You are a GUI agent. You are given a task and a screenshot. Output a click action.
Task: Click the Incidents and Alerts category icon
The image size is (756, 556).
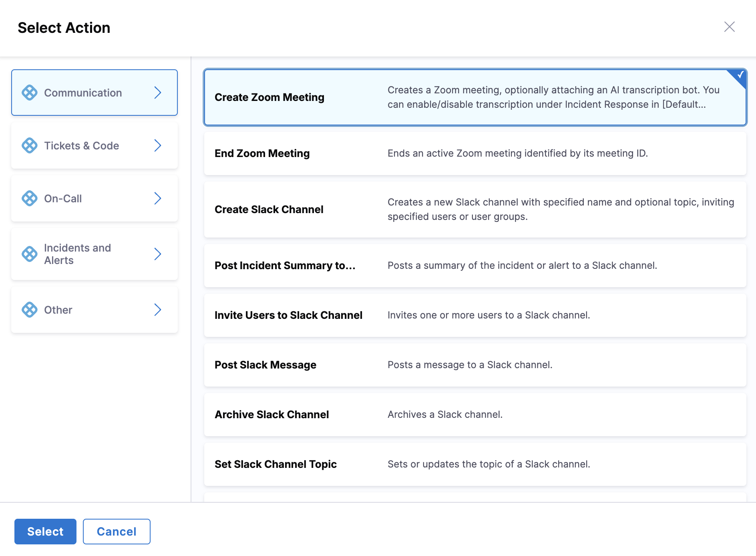tap(30, 254)
